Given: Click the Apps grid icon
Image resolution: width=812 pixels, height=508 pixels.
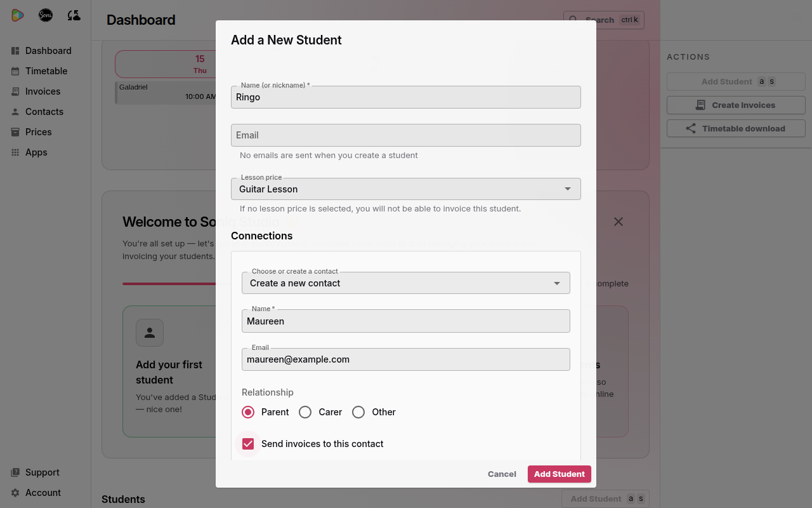Looking at the screenshot, I should (x=15, y=152).
